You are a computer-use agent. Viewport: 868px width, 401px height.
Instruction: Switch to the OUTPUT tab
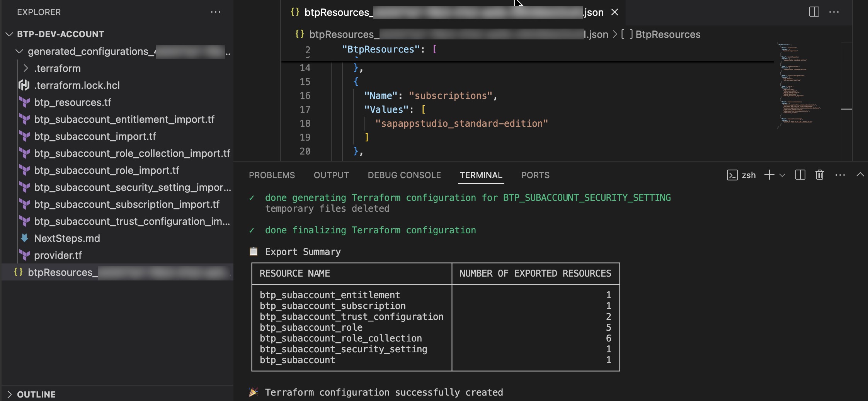pyautogui.click(x=331, y=175)
